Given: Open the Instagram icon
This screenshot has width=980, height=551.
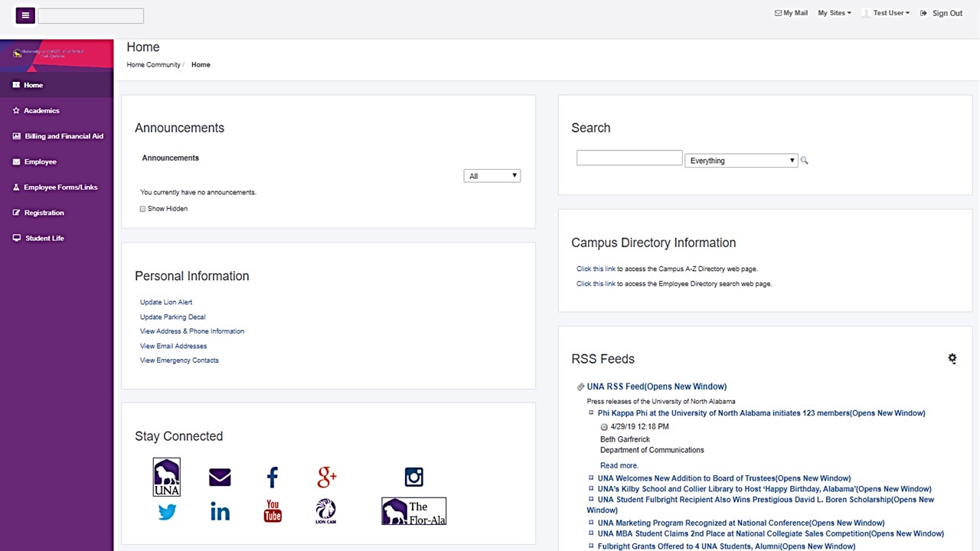Looking at the screenshot, I should tap(413, 478).
